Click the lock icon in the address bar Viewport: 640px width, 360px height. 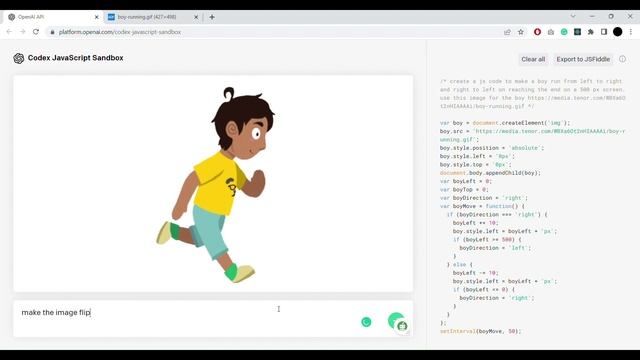(52, 32)
